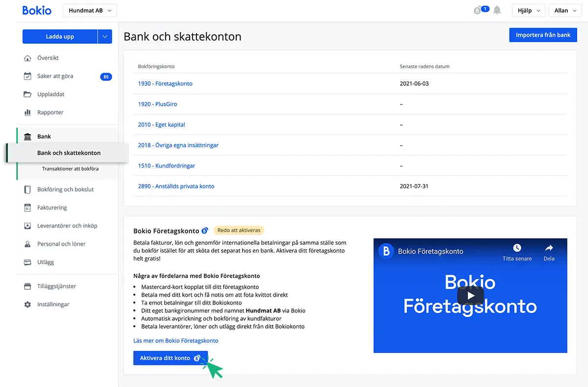Click Bokio coin icon beside Bokio Företagskonto heading
Image resolution: width=588 pixels, height=387 pixels.
click(205, 231)
